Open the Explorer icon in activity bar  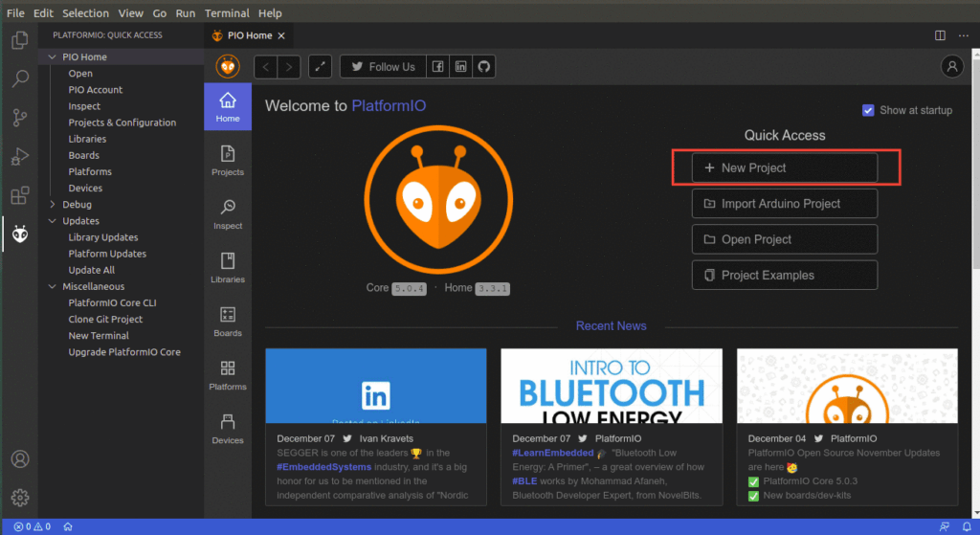(x=20, y=40)
